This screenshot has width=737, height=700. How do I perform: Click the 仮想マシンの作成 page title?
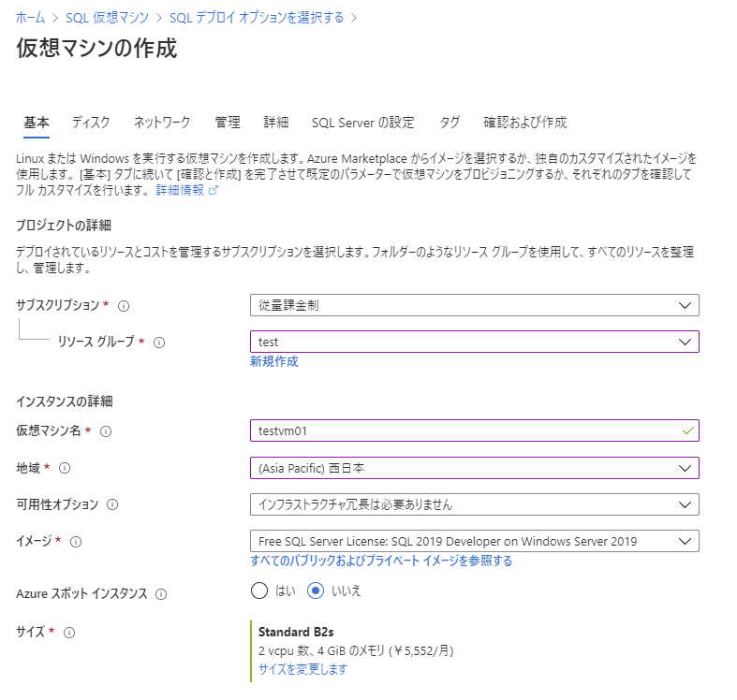[x=96, y=48]
